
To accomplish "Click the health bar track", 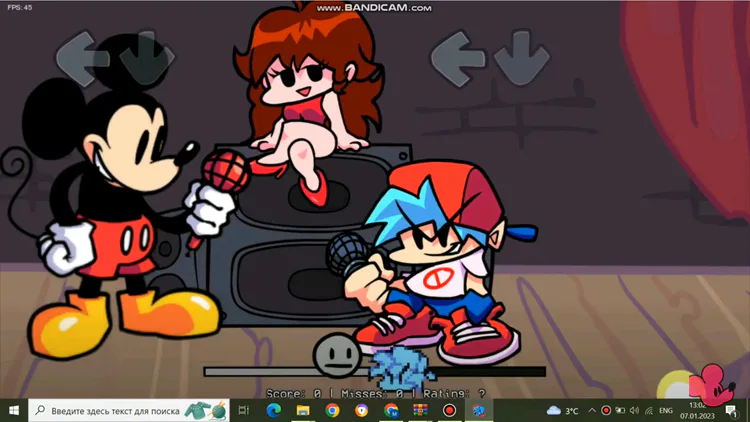I will click(375, 371).
